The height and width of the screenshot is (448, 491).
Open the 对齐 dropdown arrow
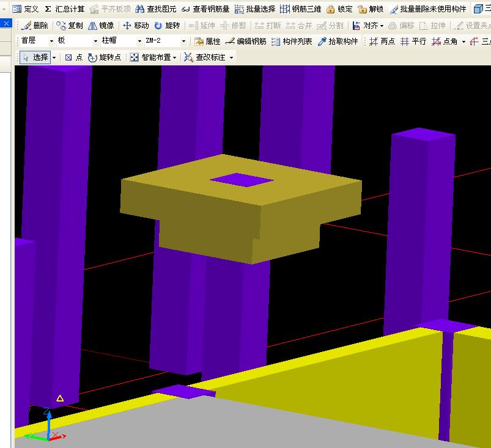coord(382,26)
